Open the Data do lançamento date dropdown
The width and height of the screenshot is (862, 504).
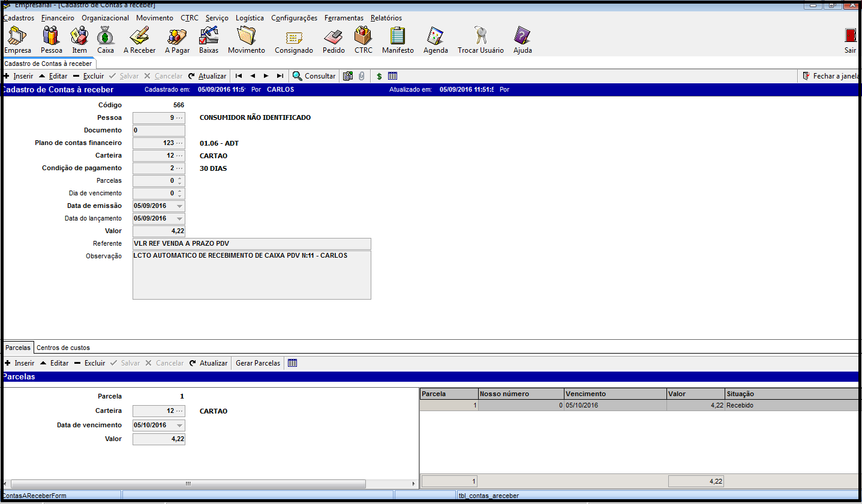(x=179, y=219)
